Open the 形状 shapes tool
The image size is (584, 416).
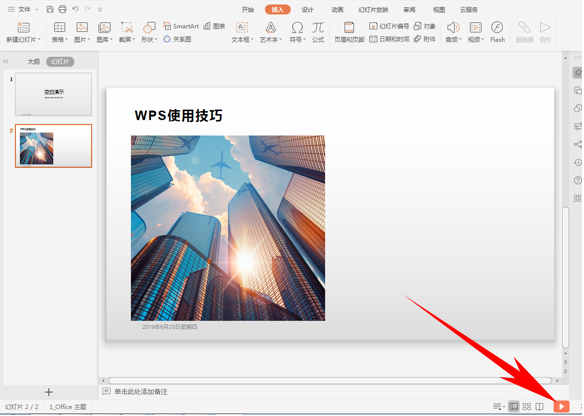149,28
